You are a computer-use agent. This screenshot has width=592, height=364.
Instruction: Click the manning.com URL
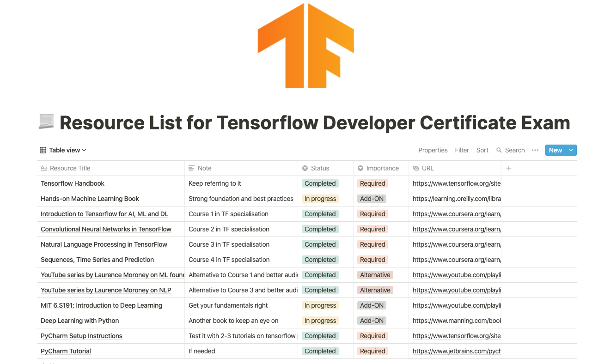click(457, 321)
